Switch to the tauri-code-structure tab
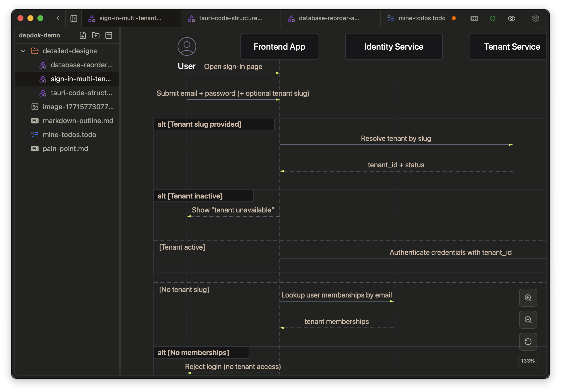561x392 pixels. tap(230, 18)
